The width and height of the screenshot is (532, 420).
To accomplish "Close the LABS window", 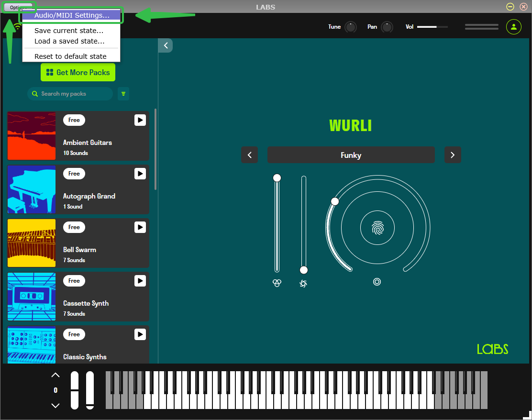I will [523, 7].
